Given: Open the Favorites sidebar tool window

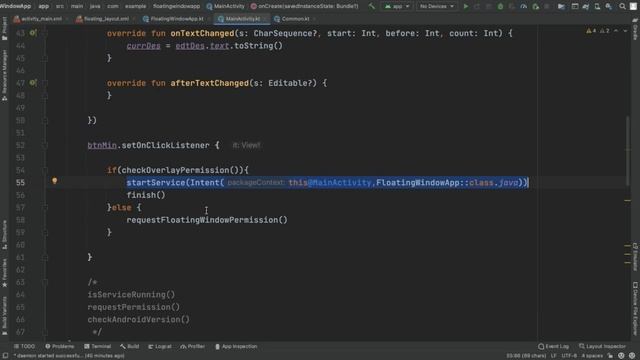Looking at the screenshot, I should 4,272.
